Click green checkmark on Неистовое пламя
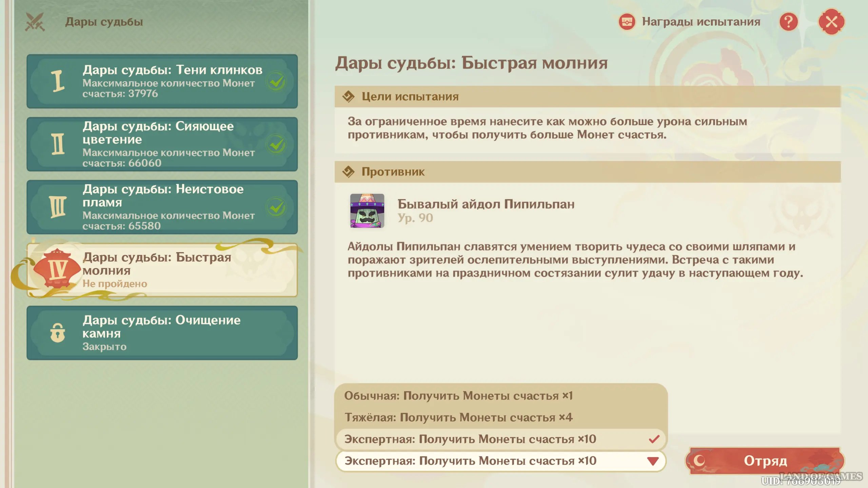Screen dimensions: 868x488 [277, 207]
